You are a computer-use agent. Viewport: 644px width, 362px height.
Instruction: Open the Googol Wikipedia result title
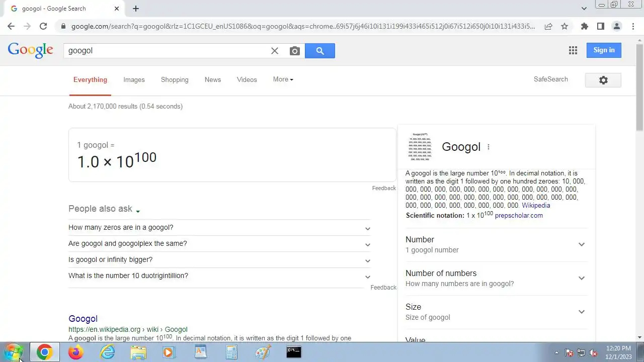(x=83, y=319)
